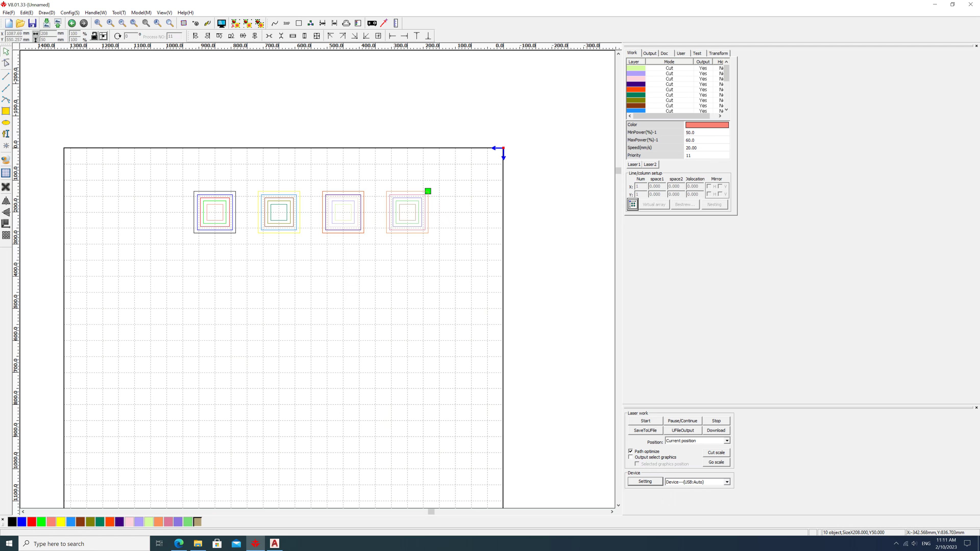Toggle the aspect ratio padlock
980x551 pixels.
point(94,36)
